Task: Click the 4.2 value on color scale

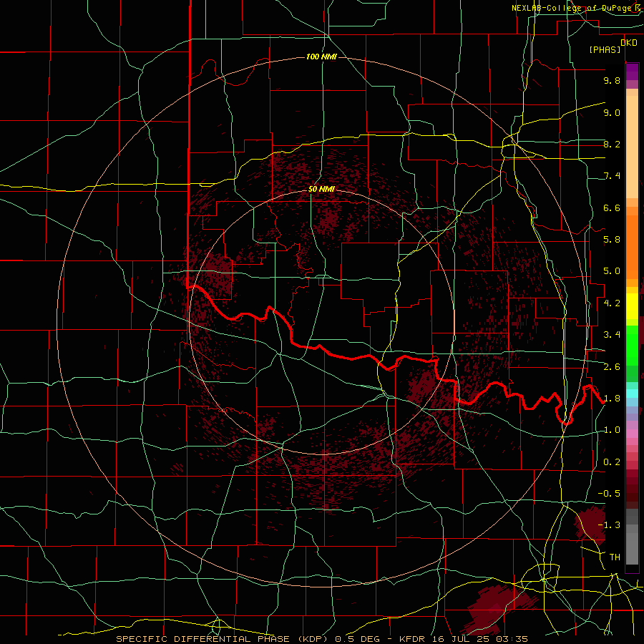Action: 612,303
